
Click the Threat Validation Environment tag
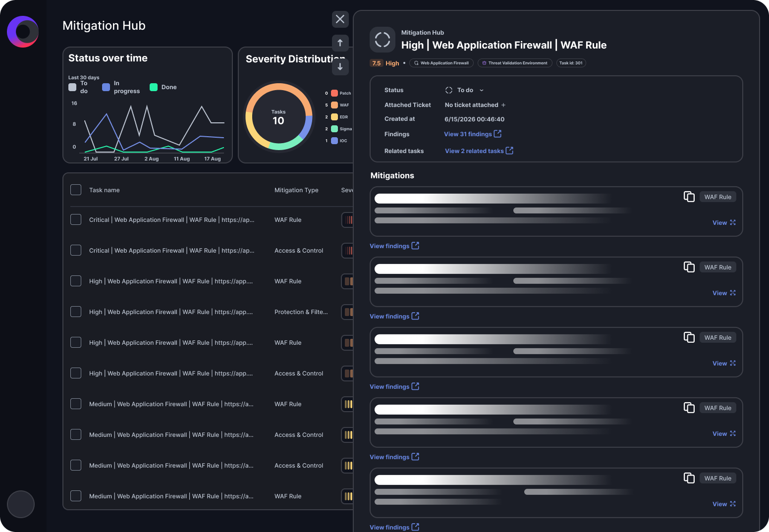[515, 63]
